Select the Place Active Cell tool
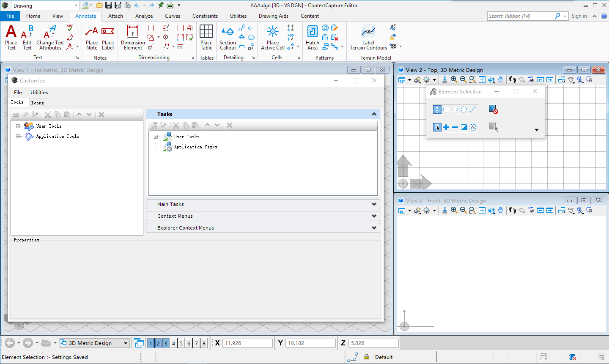The image size is (609, 364). click(273, 37)
